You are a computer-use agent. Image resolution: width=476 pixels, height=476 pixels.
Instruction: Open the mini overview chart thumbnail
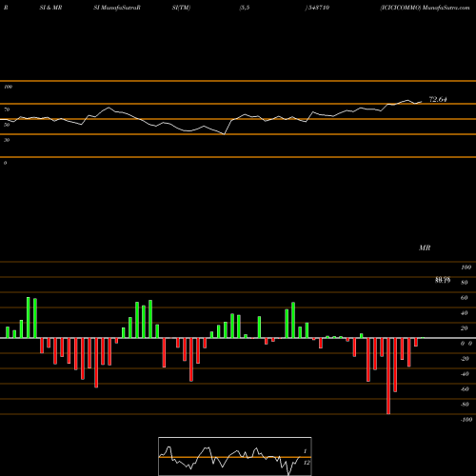[235, 456]
